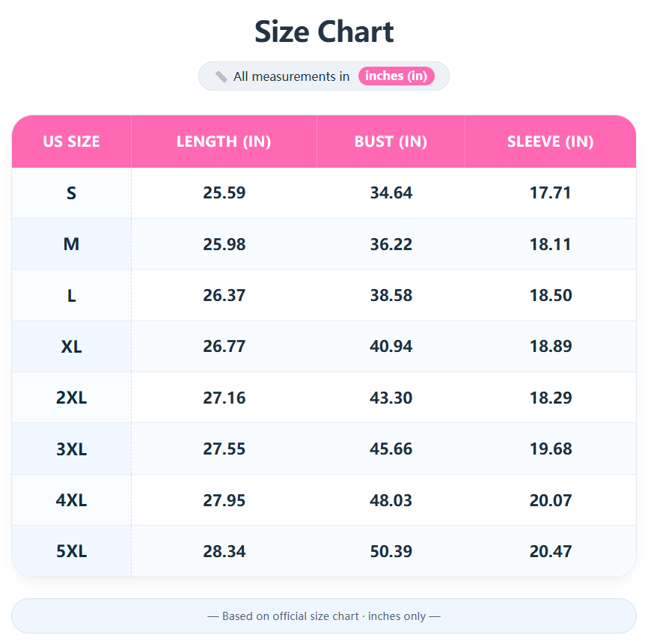This screenshot has height=644, width=651.
Task: Select the US SIZE column header
Action: [x=71, y=142]
